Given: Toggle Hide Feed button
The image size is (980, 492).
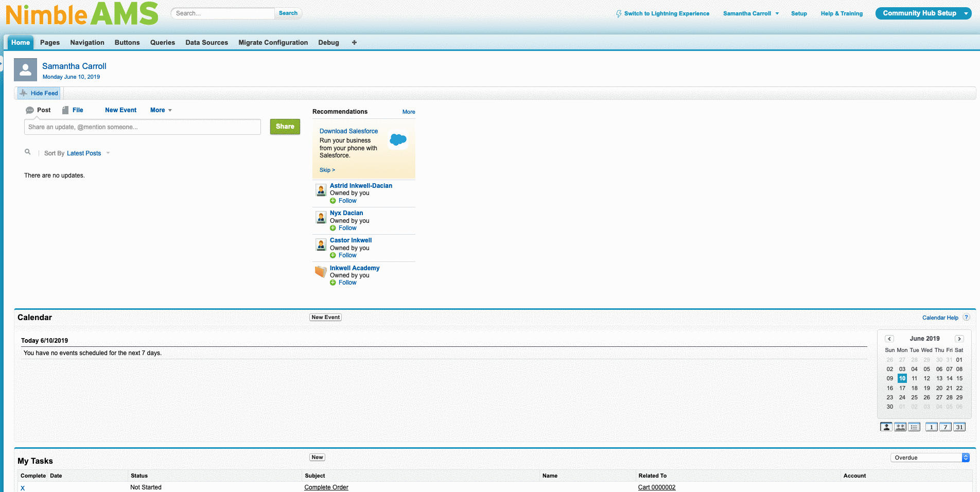Looking at the screenshot, I should click(x=39, y=93).
